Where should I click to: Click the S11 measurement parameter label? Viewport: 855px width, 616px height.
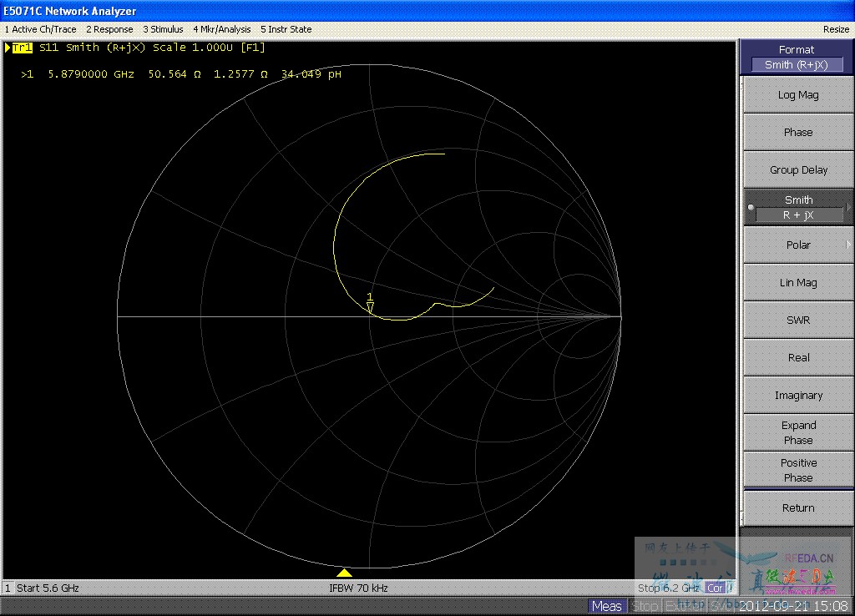point(48,48)
